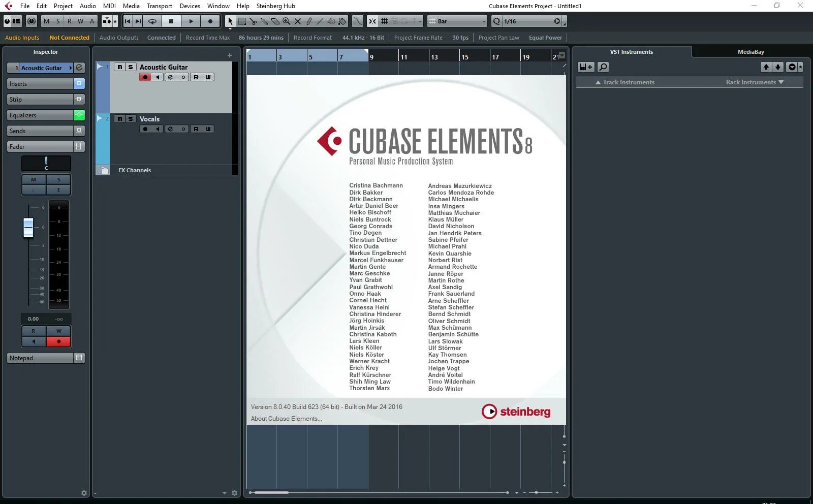
Task: Open the 1/16 quantize preset dropdown
Action: point(532,21)
